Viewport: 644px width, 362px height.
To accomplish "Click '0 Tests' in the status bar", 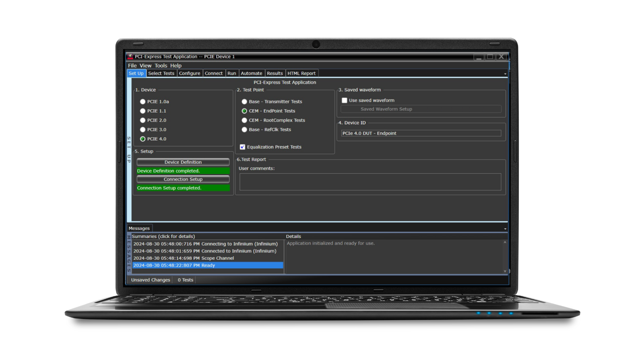I will [x=186, y=280].
